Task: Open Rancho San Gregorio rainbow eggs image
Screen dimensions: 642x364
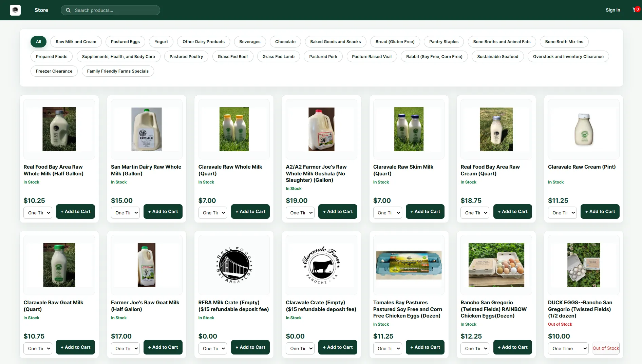Action: click(x=496, y=265)
